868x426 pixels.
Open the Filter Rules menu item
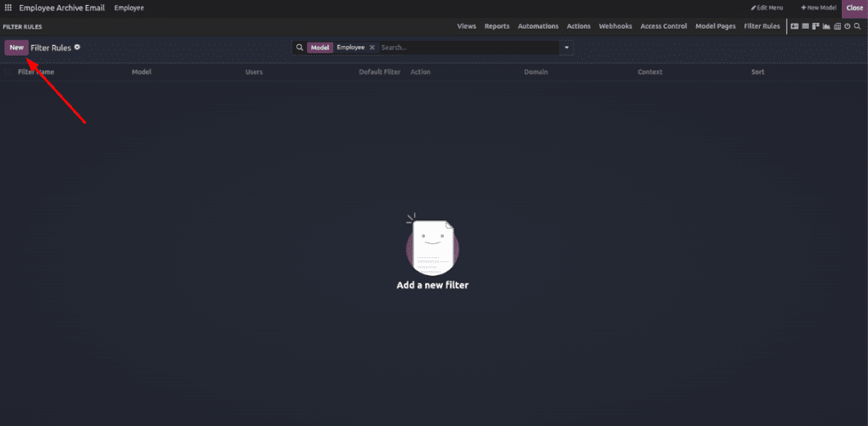pos(762,26)
